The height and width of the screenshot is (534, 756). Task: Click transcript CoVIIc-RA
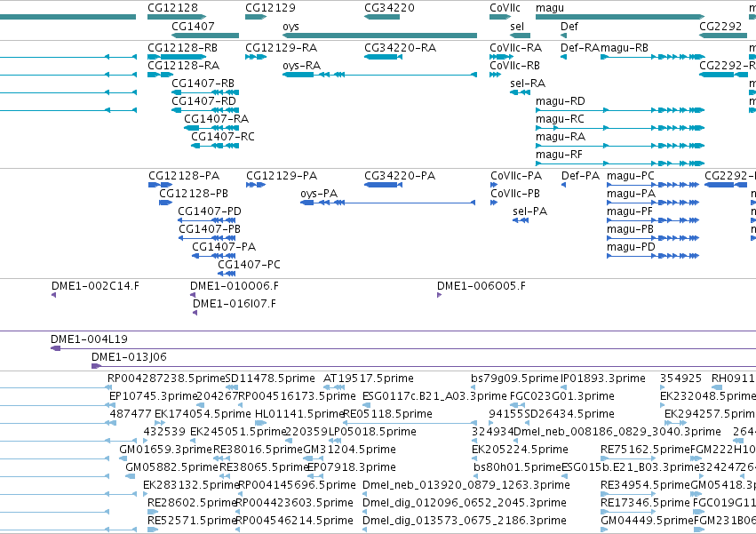click(501, 57)
